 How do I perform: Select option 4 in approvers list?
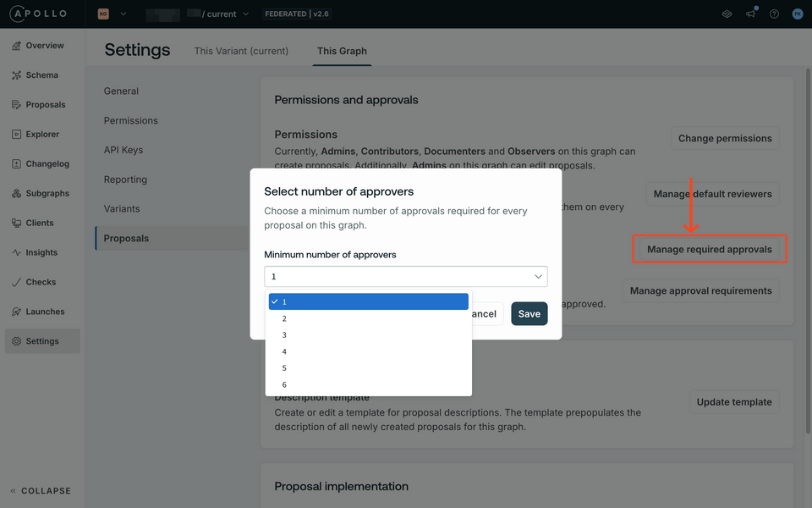pyautogui.click(x=368, y=351)
